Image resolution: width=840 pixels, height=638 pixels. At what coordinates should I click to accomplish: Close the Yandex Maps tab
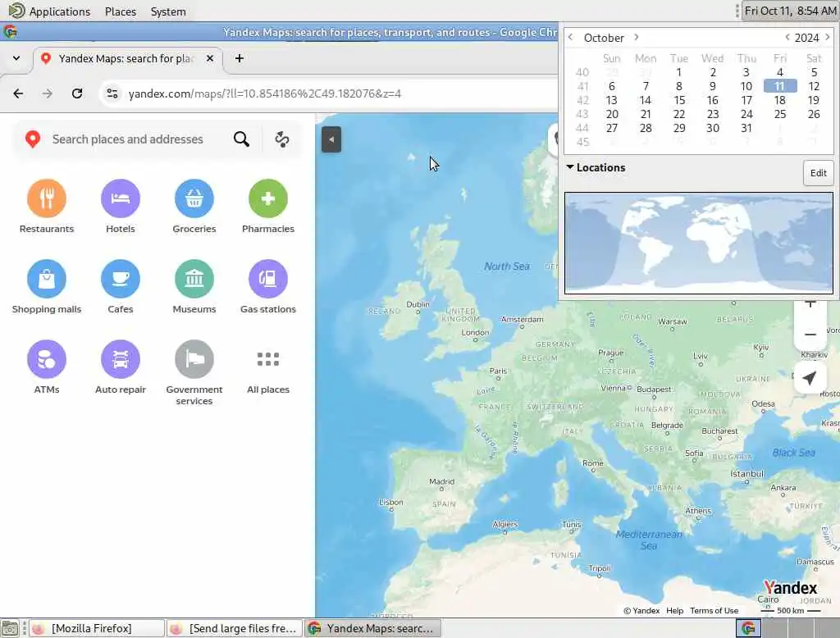(210, 58)
